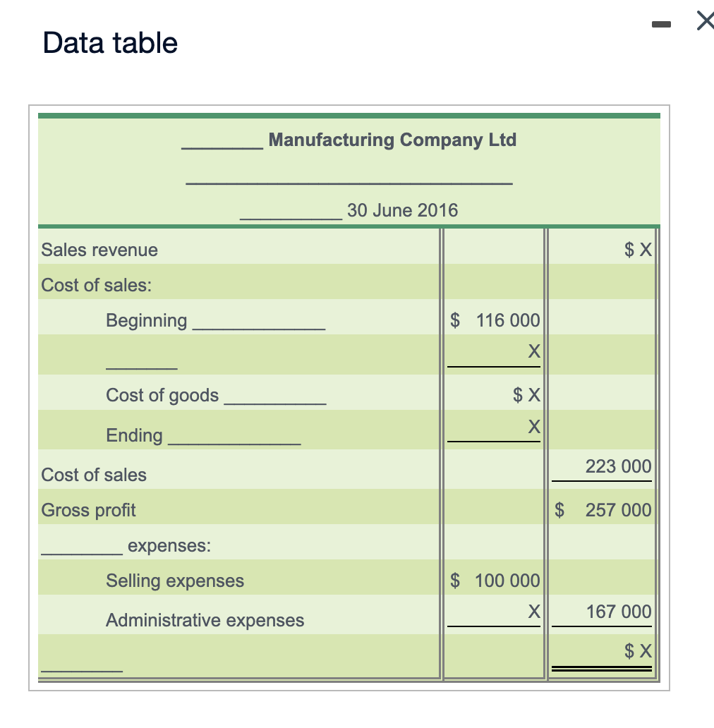
Task: Select the 167 000 total expenses value
Action: point(618,612)
